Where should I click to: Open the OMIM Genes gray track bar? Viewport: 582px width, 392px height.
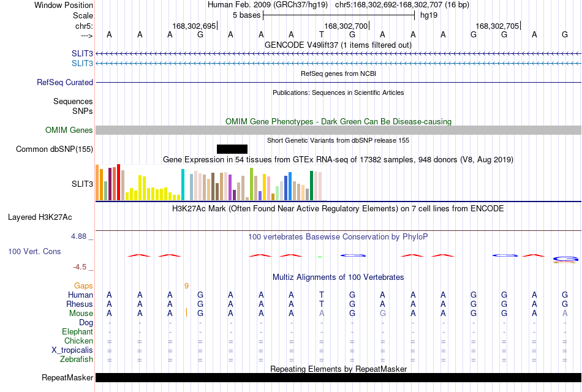point(338,130)
